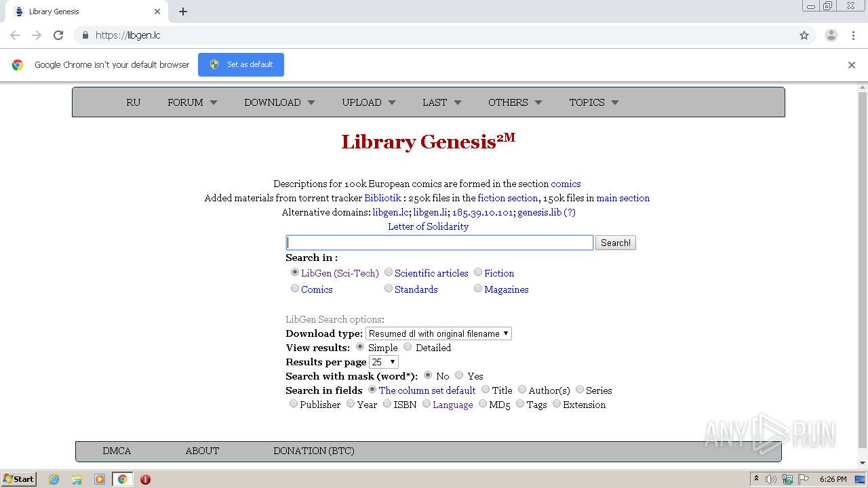The image size is (868, 488).
Task: Search in MD5 field only
Action: point(483,403)
